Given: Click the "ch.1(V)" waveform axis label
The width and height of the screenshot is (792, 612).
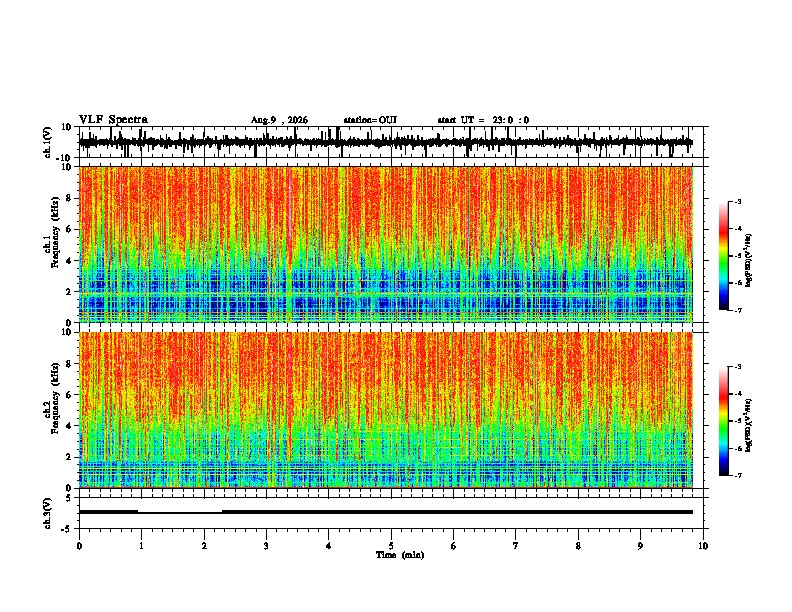Looking at the screenshot, I should click(x=48, y=142).
